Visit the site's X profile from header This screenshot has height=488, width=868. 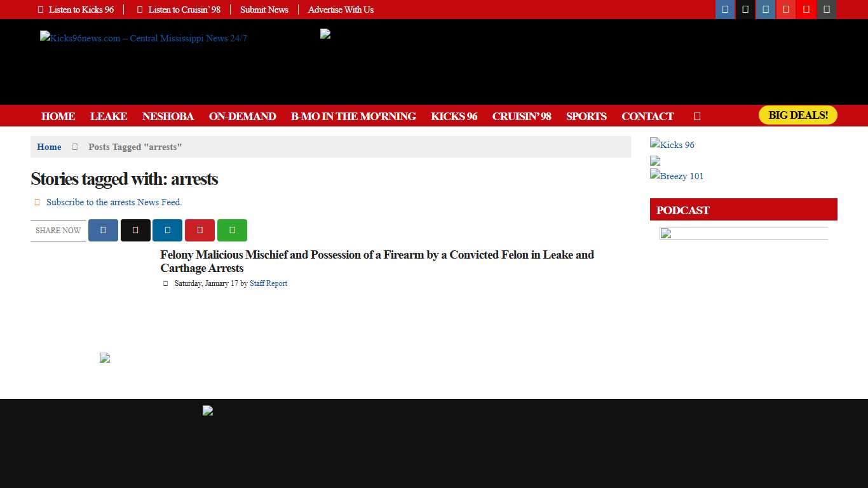click(x=745, y=9)
